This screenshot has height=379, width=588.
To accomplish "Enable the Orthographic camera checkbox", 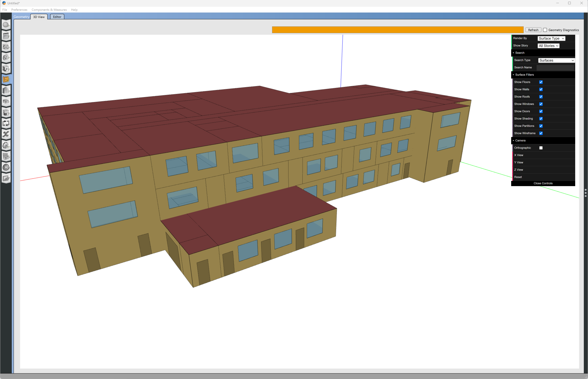I will point(541,148).
